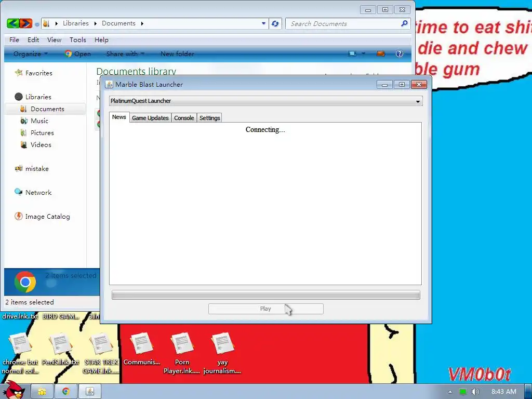Click the Show desktop strip beside the clock
This screenshot has width=532, height=399.
(528, 392)
